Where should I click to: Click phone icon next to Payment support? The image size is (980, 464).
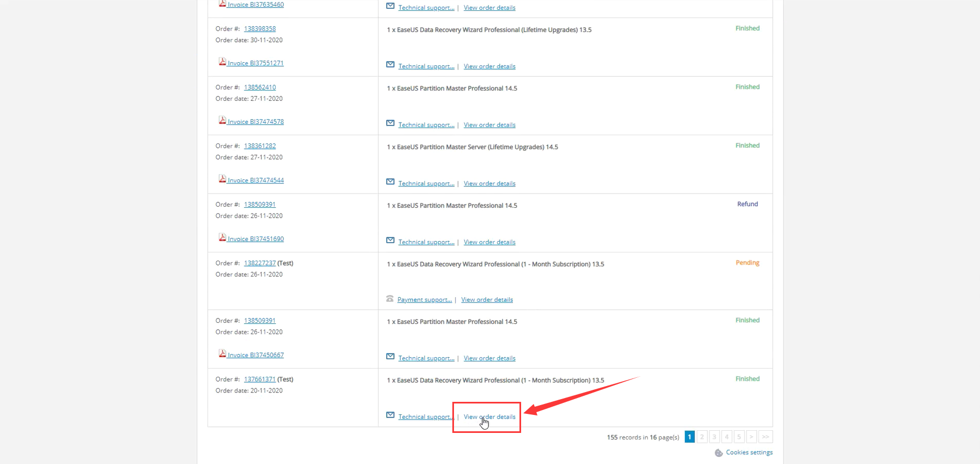(x=390, y=299)
